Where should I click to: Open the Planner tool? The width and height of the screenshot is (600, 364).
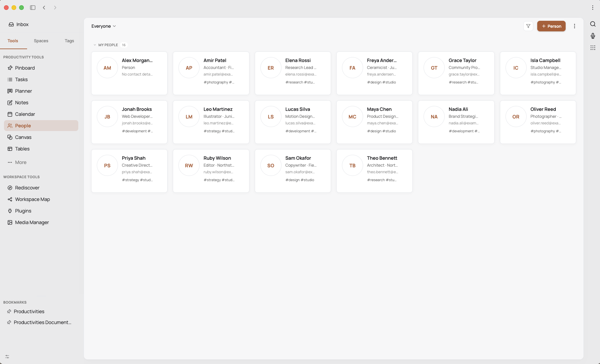41,91
